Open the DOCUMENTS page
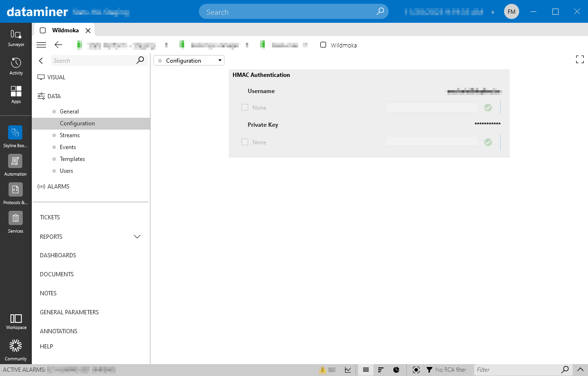The height and width of the screenshot is (376, 588). click(x=57, y=274)
